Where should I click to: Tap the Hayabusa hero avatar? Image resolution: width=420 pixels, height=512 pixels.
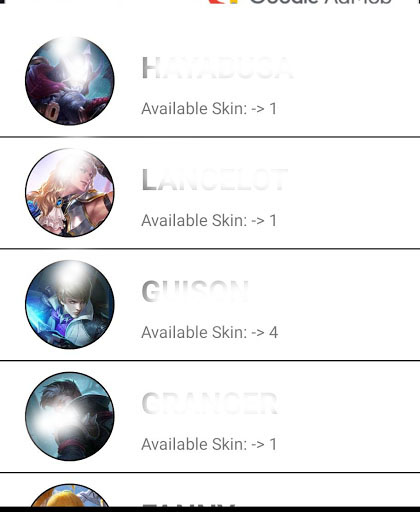pos(70,81)
